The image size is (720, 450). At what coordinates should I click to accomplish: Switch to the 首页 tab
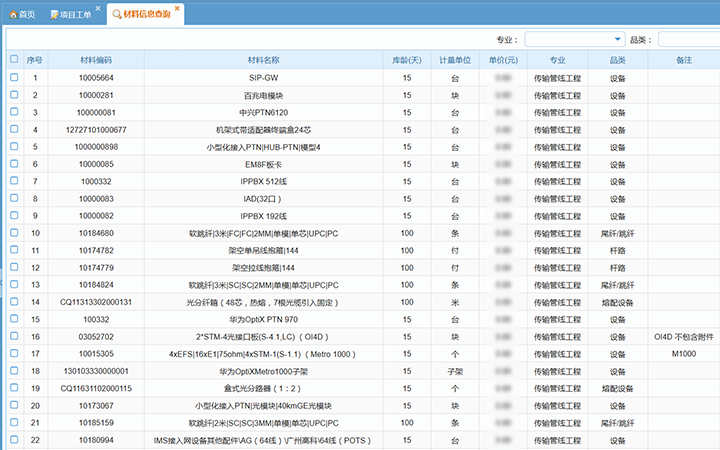[27, 13]
